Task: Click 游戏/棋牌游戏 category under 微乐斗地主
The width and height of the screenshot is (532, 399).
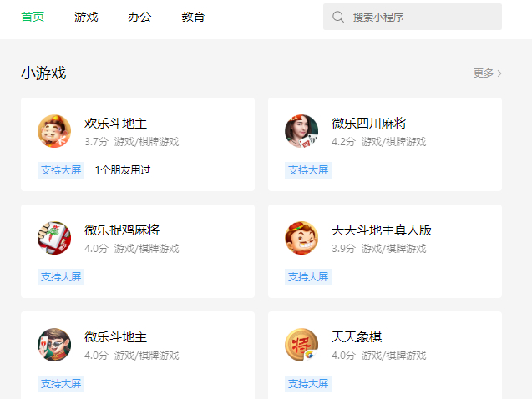Action: pyautogui.click(x=147, y=356)
